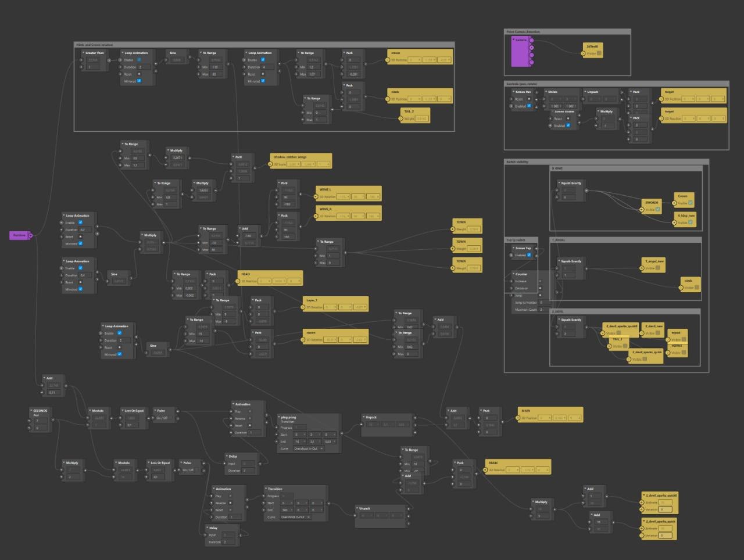Click the HEAD 3D Position input port
This screenshot has height=560, width=744.
click(x=238, y=281)
